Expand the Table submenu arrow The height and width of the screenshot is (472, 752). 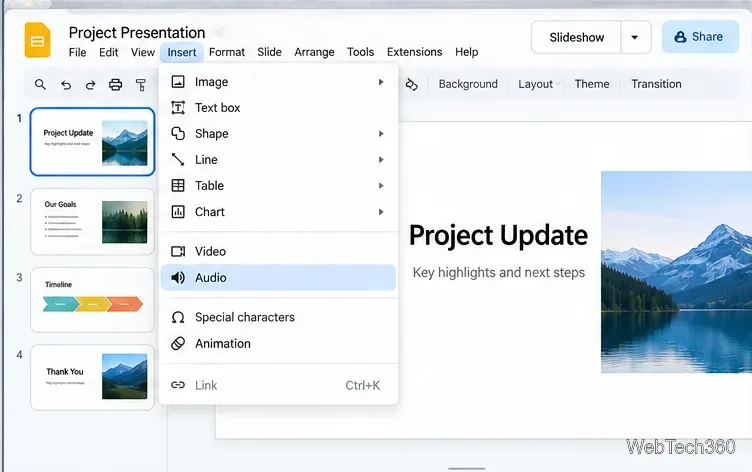pos(381,185)
